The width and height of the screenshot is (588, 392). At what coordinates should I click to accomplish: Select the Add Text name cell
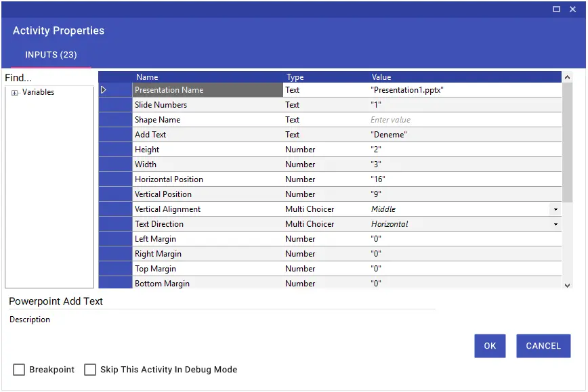pos(208,135)
